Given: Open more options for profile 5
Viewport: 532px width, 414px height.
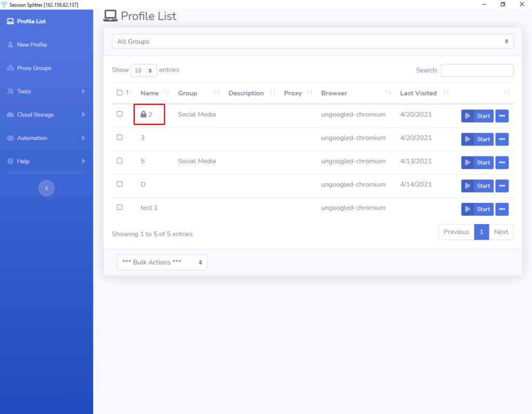Looking at the screenshot, I should click(x=502, y=162).
